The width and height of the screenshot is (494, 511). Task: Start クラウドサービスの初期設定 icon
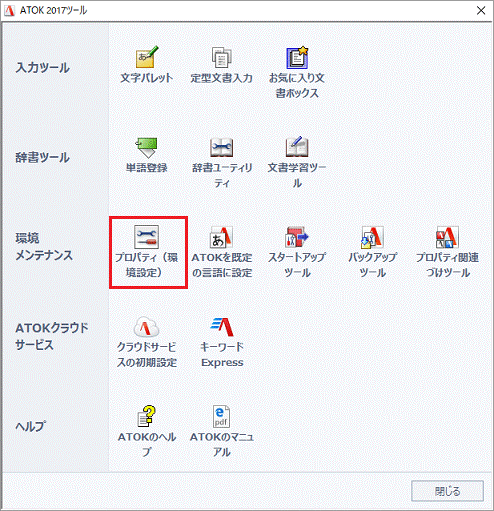[147, 327]
